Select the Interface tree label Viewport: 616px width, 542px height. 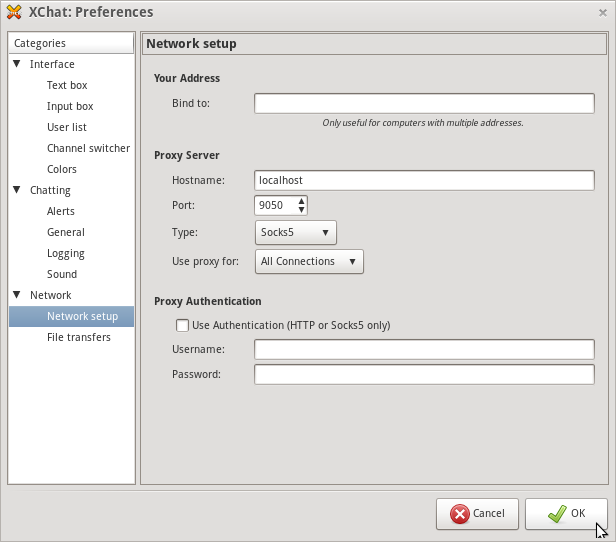pos(52,64)
